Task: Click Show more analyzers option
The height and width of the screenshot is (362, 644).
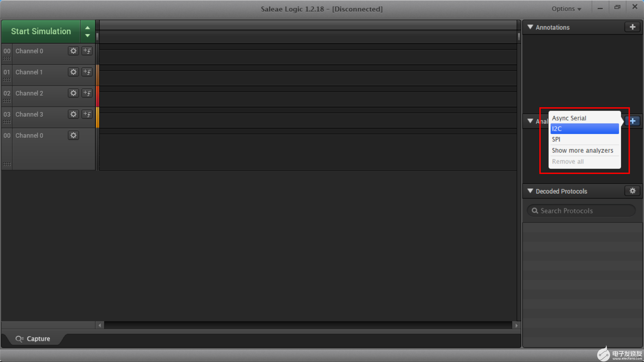Action: [583, 150]
